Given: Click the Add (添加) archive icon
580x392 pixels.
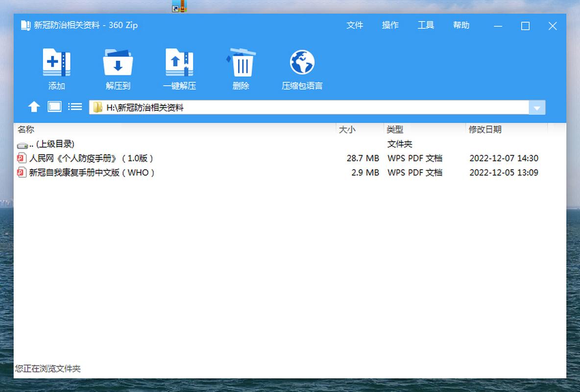Looking at the screenshot, I should pos(57,63).
